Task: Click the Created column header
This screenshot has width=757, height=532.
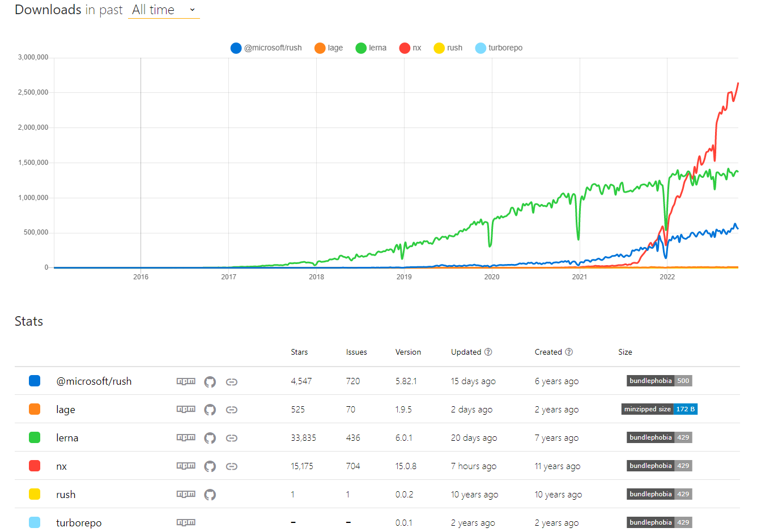Action: (x=548, y=352)
